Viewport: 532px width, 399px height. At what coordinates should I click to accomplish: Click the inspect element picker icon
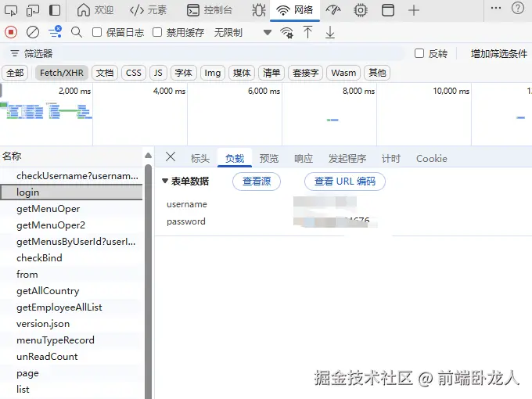(10, 10)
